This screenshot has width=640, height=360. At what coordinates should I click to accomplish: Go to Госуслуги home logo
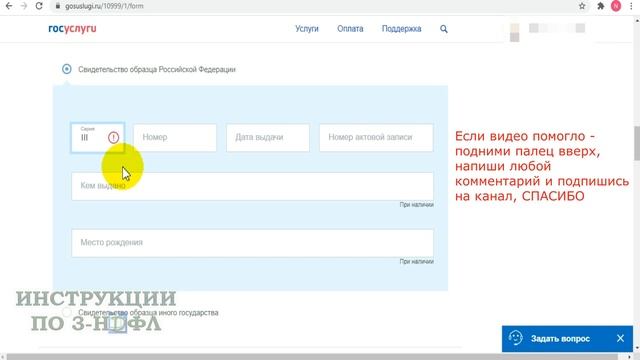pyautogui.click(x=72, y=29)
